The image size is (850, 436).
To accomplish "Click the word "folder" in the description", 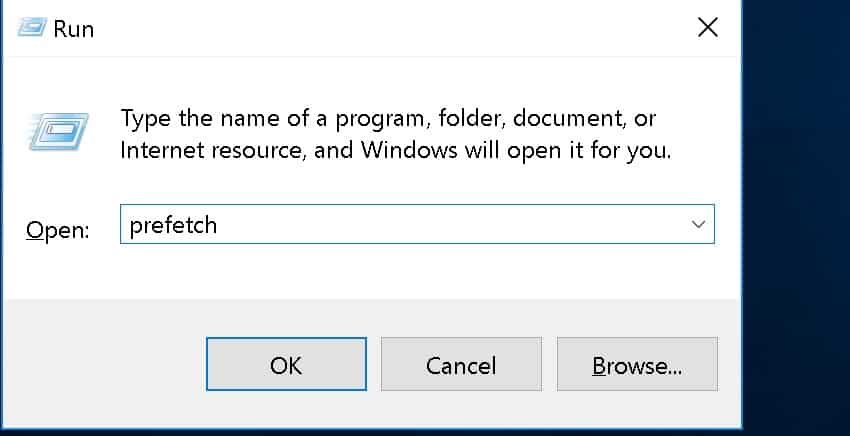I will [x=471, y=118].
